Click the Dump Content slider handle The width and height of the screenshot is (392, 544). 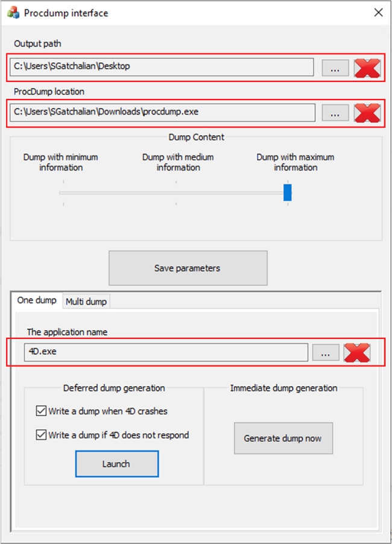point(288,192)
